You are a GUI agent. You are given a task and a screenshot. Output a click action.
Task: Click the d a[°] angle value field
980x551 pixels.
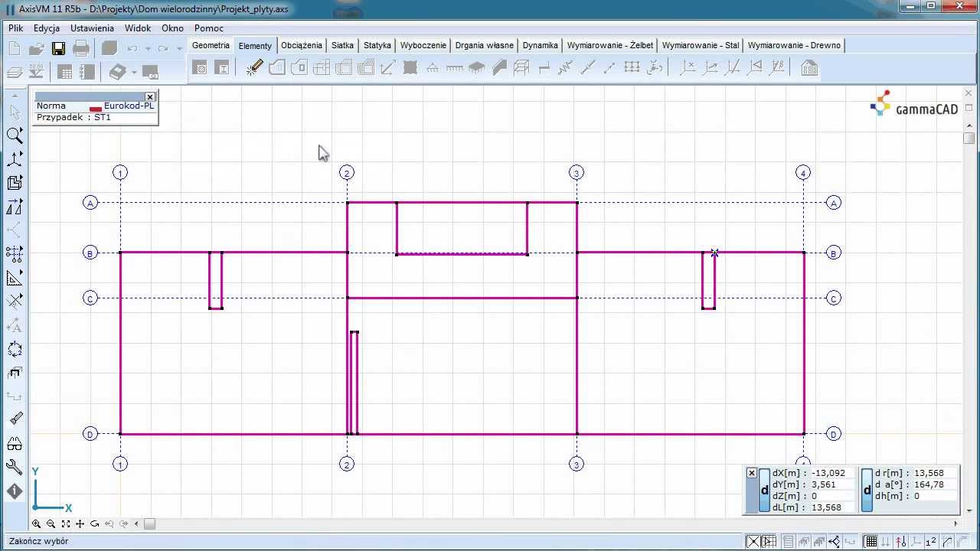[x=934, y=484]
